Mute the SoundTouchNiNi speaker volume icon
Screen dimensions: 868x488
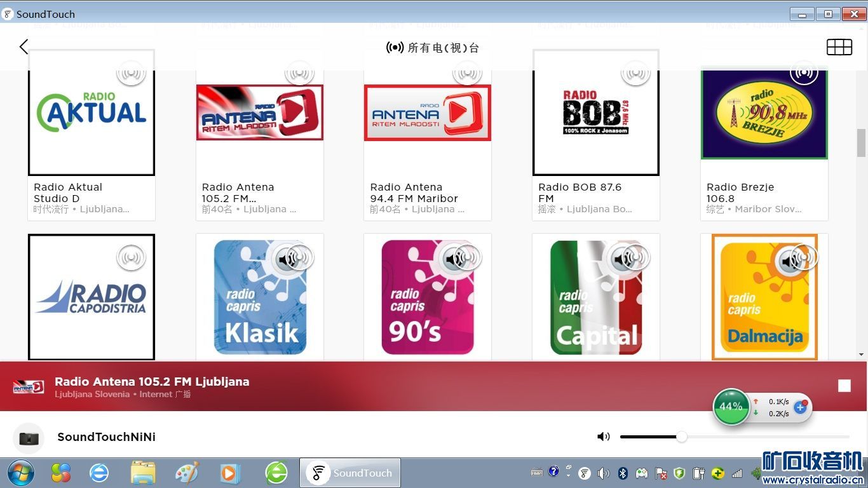pos(603,437)
